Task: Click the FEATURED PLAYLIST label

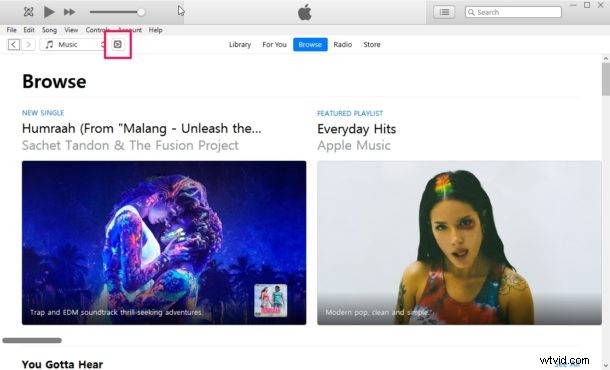Action: [x=350, y=113]
